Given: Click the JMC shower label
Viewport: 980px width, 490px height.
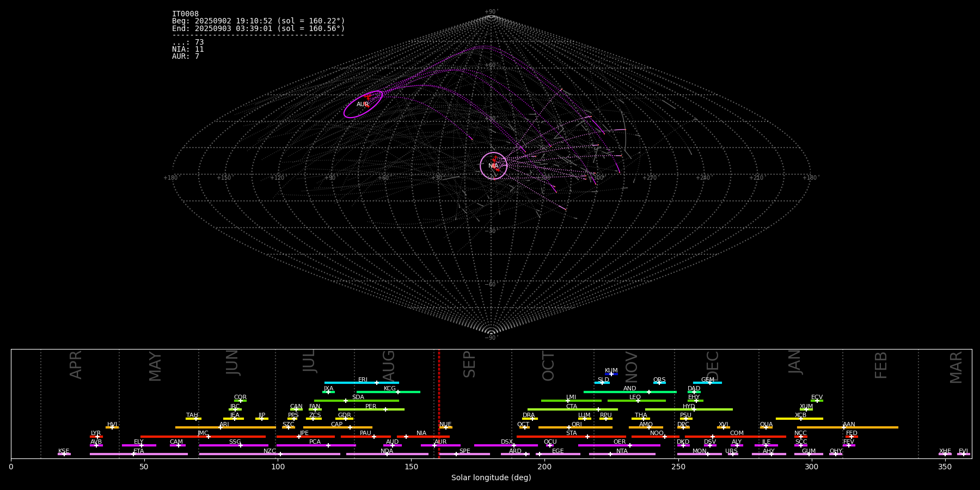Looking at the screenshot, I should click(203, 433).
